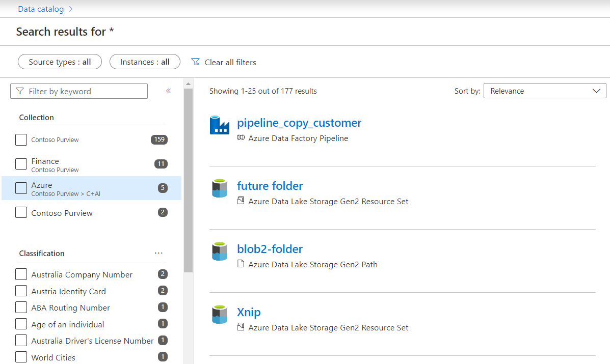Click the storage icon next to Xnip
This screenshot has height=364, width=610.
[219, 314]
